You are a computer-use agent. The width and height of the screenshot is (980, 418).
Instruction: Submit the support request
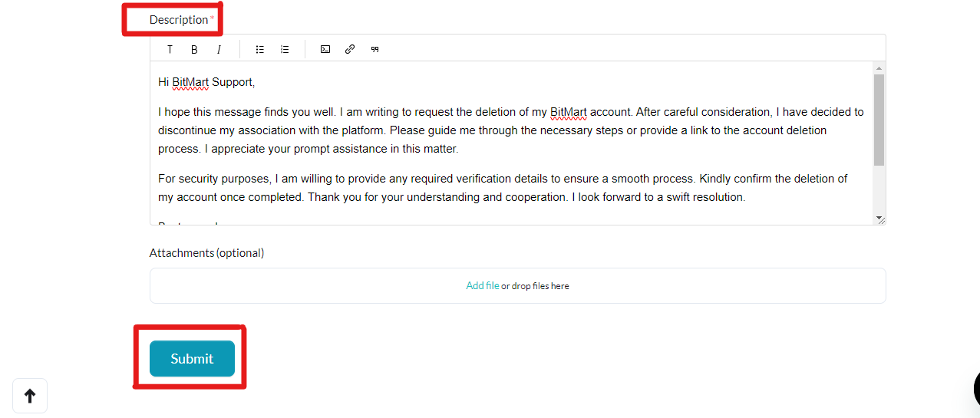coord(192,358)
